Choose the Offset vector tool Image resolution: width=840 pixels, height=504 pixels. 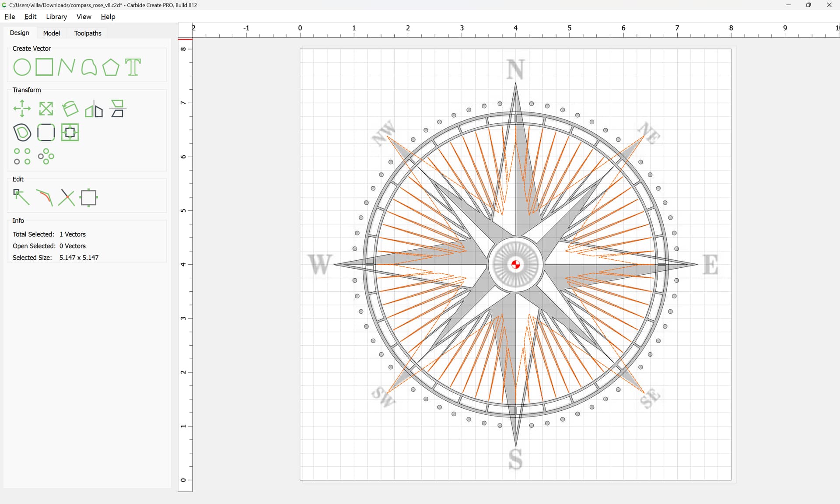(x=22, y=132)
